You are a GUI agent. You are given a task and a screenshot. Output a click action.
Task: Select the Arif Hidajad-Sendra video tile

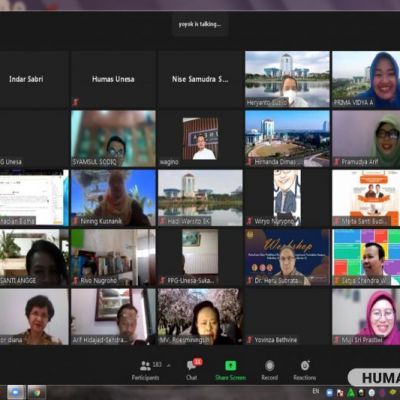113,317
